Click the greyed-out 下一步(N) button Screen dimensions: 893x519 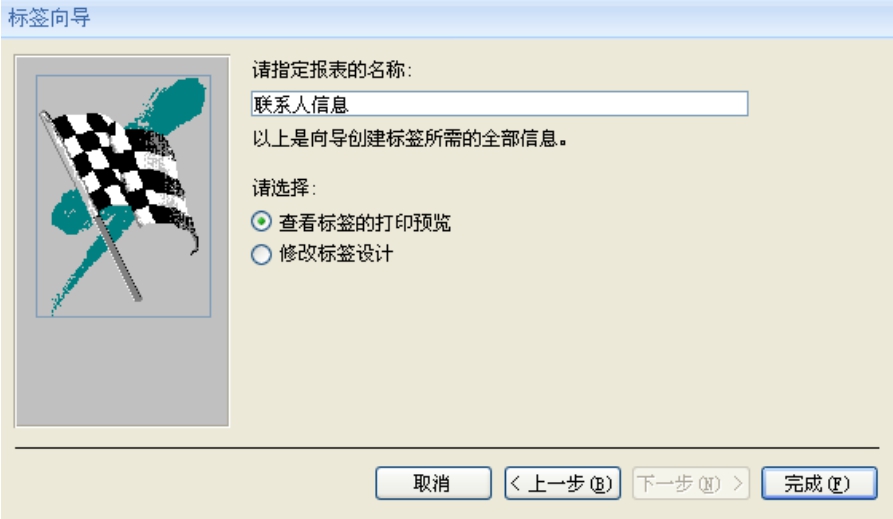pos(691,484)
